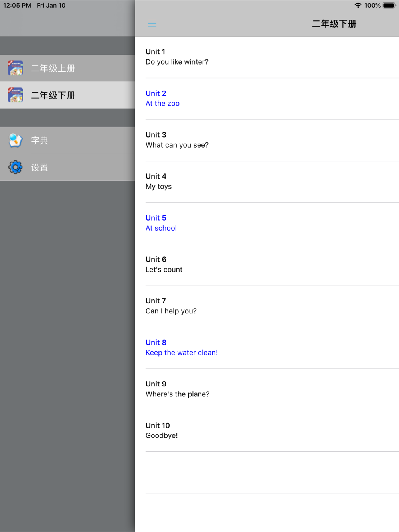Open the 设置 menu entry
The image size is (399, 532).
click(67, 167)
